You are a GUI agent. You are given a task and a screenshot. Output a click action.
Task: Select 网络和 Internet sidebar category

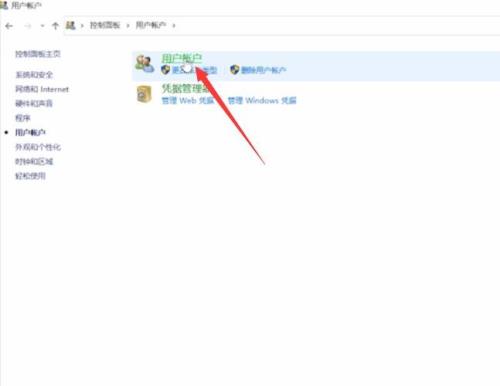(x=42, y=89)
